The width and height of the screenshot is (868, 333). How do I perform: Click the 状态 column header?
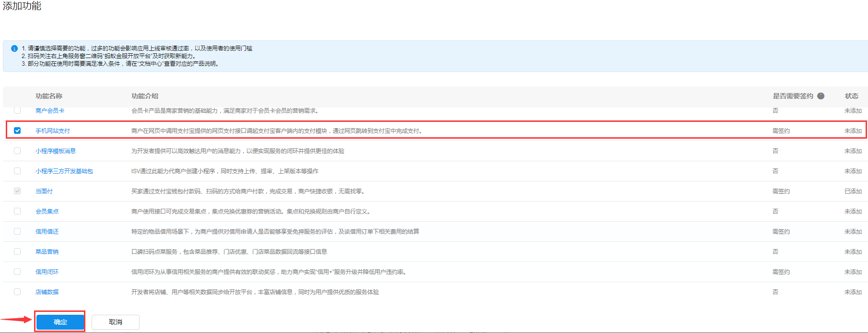pyautogui.click(x=851, y=96)
